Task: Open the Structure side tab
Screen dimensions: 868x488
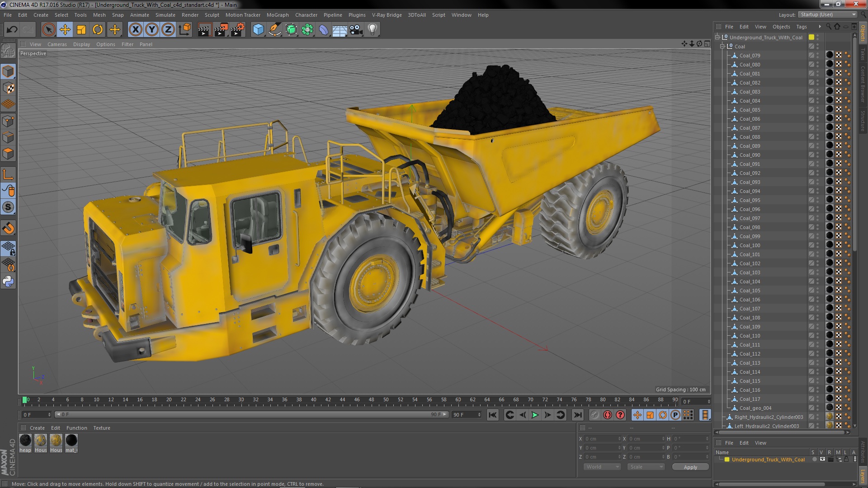Action: [863, 121]
